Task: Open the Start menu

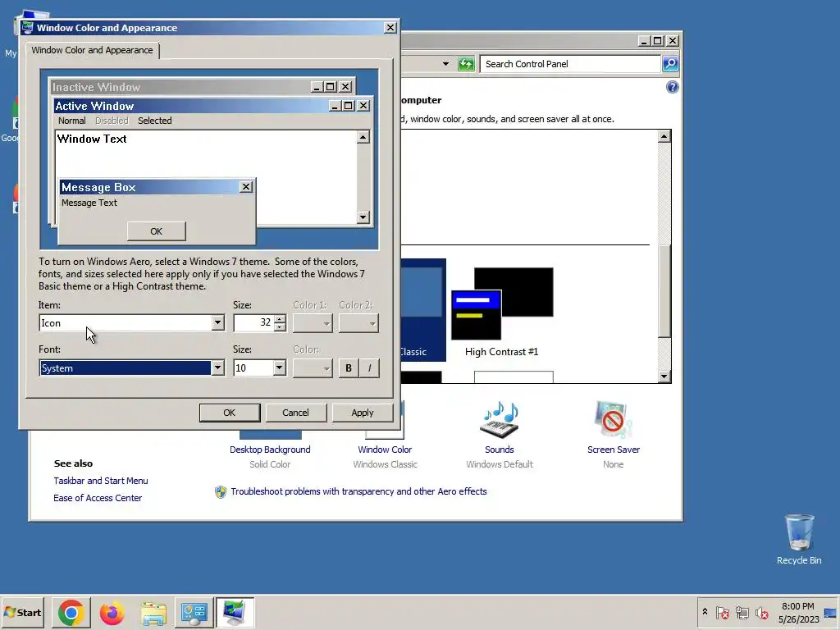Action: [22, 612]
